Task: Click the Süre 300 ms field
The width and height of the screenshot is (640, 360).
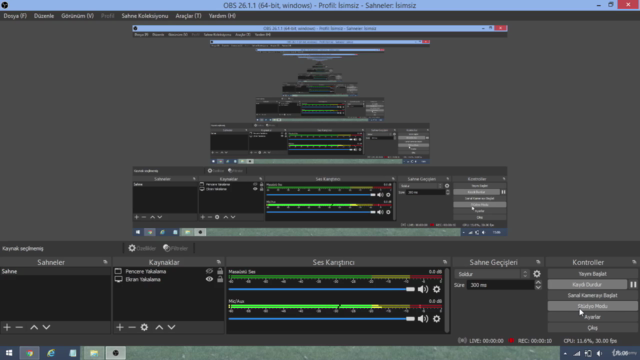Action: [x=500, y=285]
